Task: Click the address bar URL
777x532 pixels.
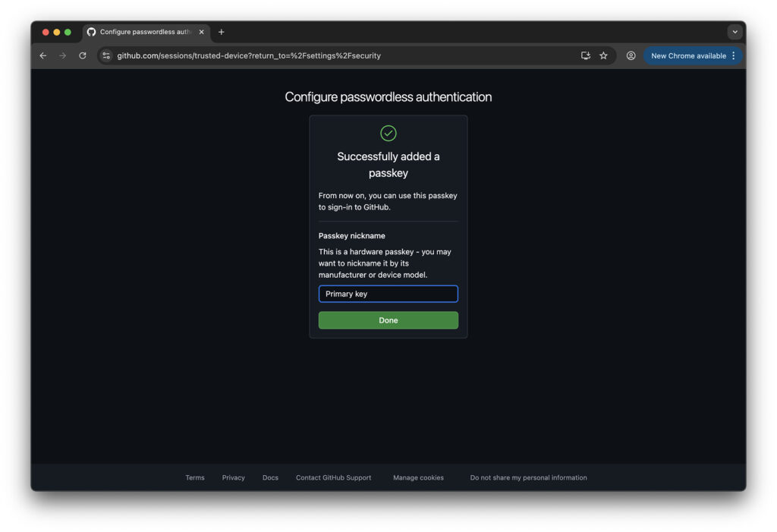Action: (249, 55)
